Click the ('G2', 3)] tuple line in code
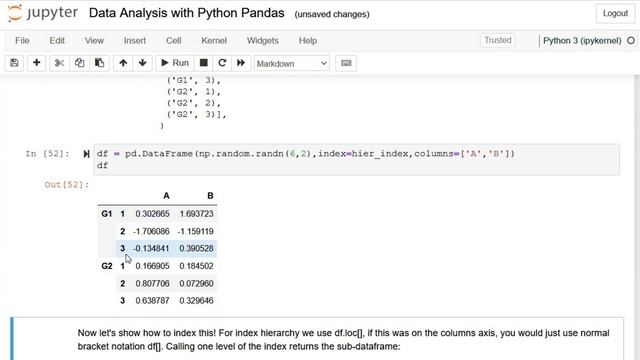Viewport: 640px width, 360px height. point(197,115)
